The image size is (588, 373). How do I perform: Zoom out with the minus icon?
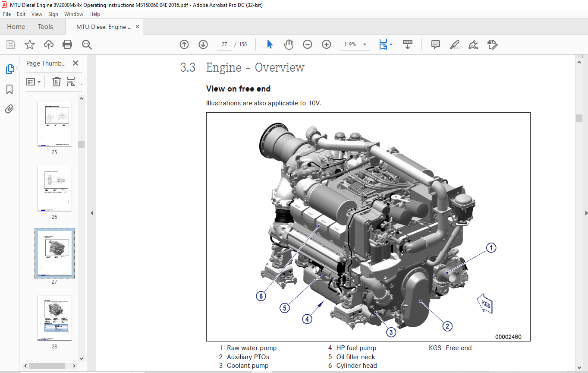(x=308, y=44)
